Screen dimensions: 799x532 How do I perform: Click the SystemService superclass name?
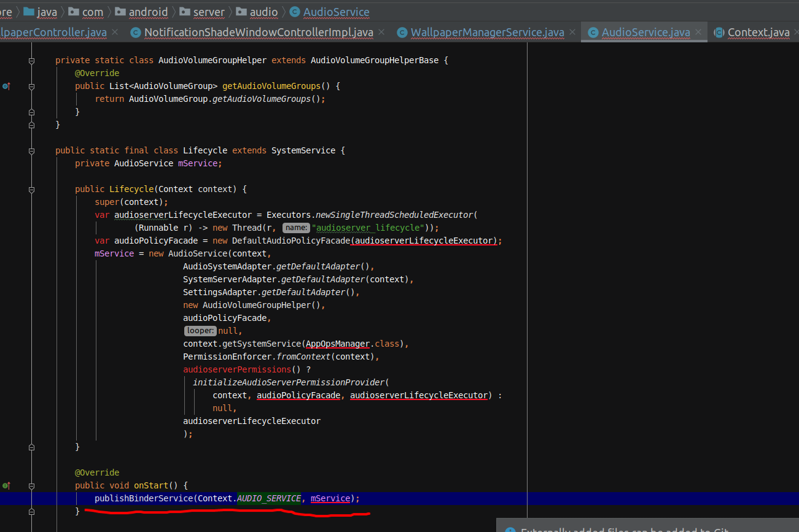(x=303, y=151)
